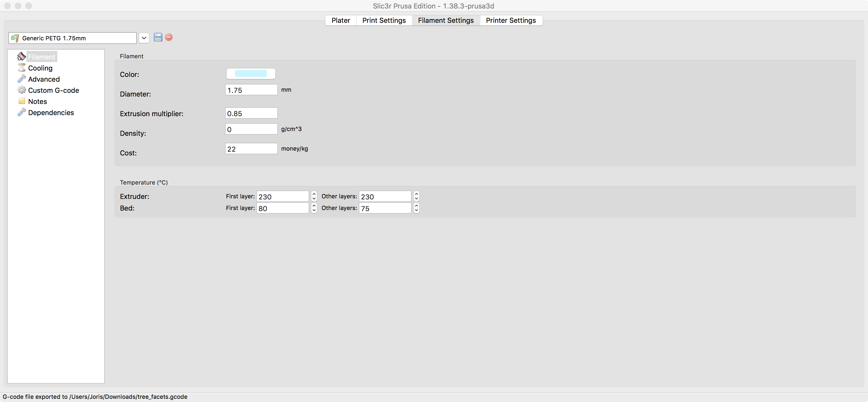Click the Extrusion multiplier field

251,113
